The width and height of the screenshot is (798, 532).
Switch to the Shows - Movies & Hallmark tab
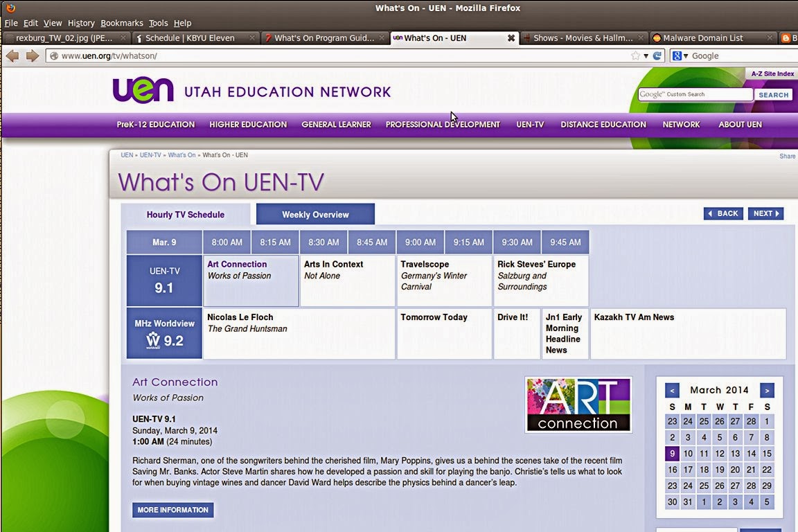pyautogui.click(x=583, y=38)
